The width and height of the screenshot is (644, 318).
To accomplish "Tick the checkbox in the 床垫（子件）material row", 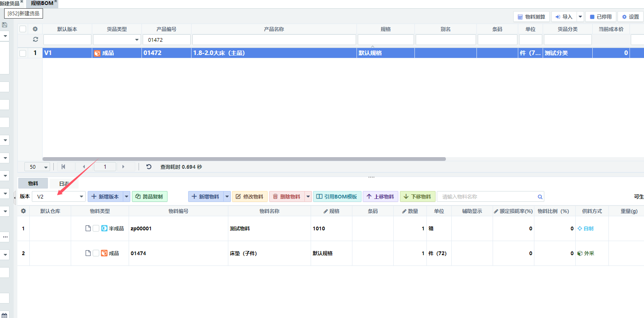I will pyautogui.click(x=96, y=253).
